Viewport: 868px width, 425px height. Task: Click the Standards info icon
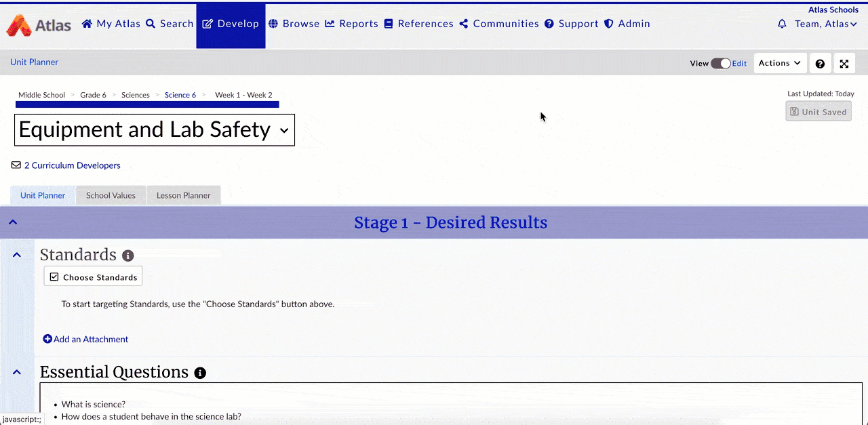point(128,256)
